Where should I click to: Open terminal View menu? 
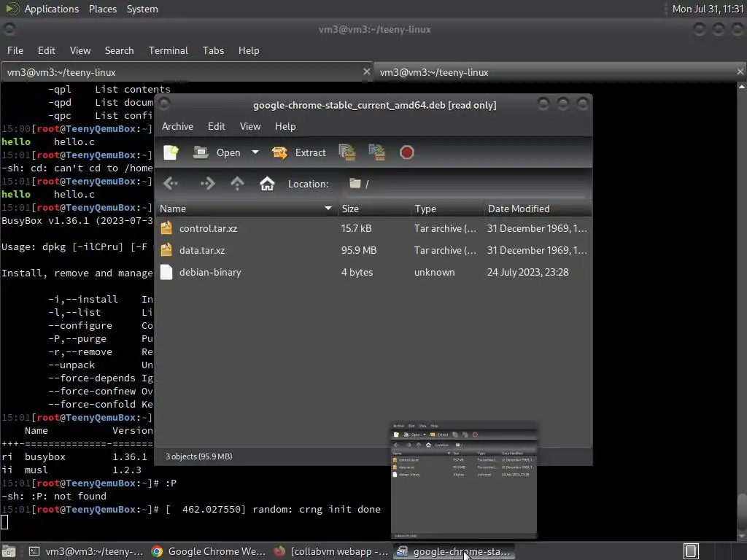point(80,50)
